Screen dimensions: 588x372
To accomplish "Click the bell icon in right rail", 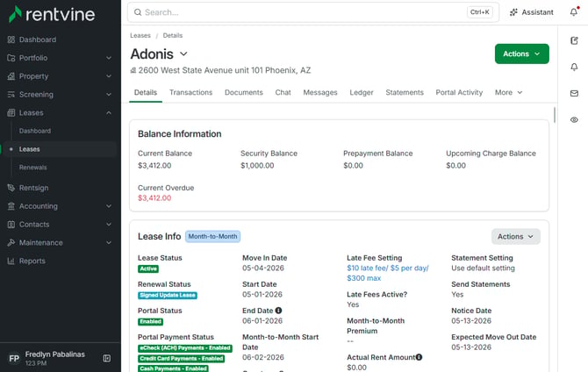I will [574, 67].
